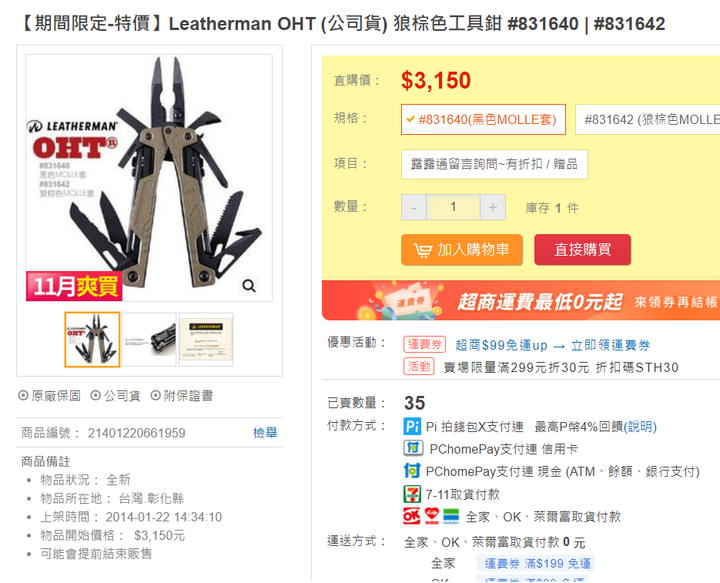This screenshot has height=583, width=720.
Task: Click the PChomePay credit card icon
Action: pos(413,448)
